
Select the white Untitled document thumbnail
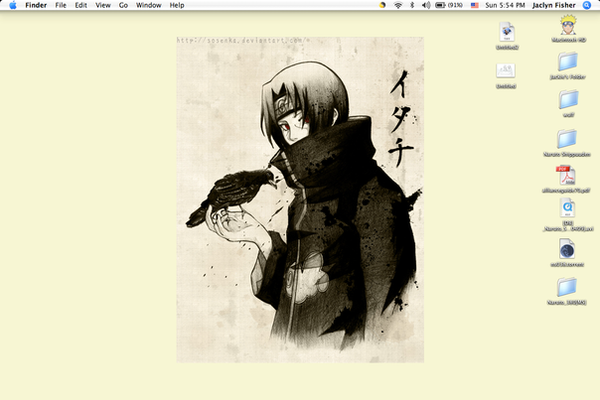click(x=506, y=71)
